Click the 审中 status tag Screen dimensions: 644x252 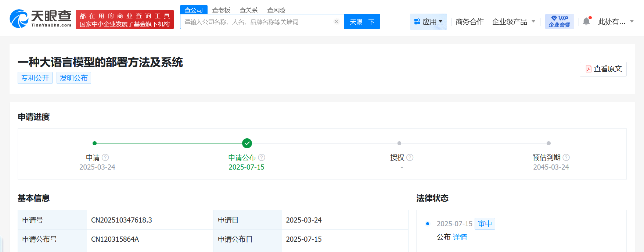click(x=485, y=224)
